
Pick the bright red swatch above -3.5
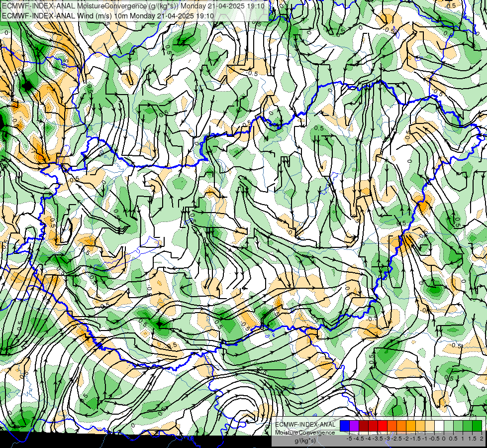coord(383,426)
